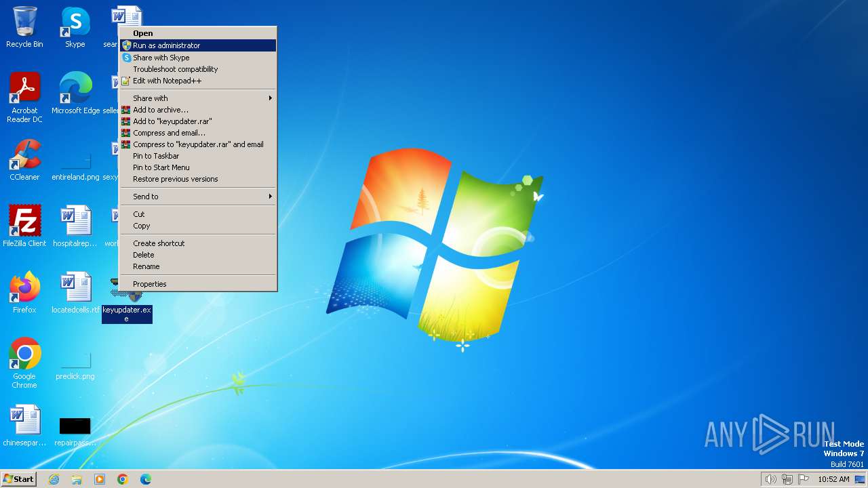
Task: Open Windows Media Player from the taskbar
Action: pyautogui.click(x=100, y=479)
